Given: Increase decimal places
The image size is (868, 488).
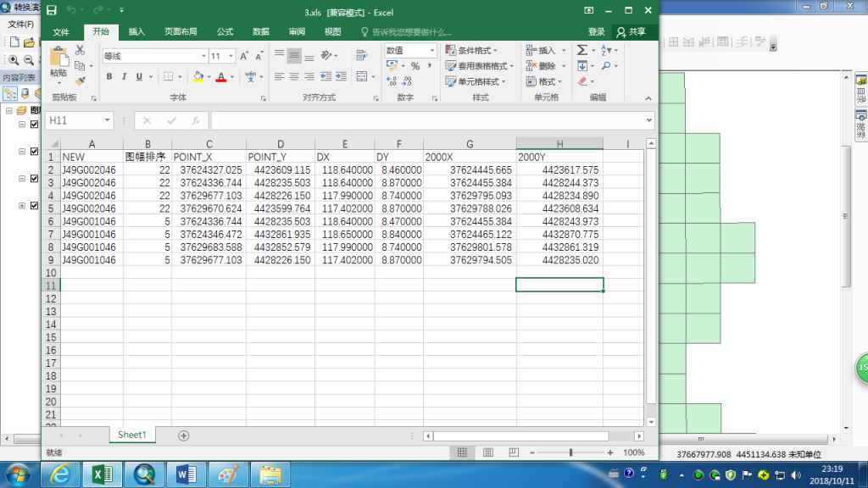Looking at the screenshot, I should click(392, 81).
